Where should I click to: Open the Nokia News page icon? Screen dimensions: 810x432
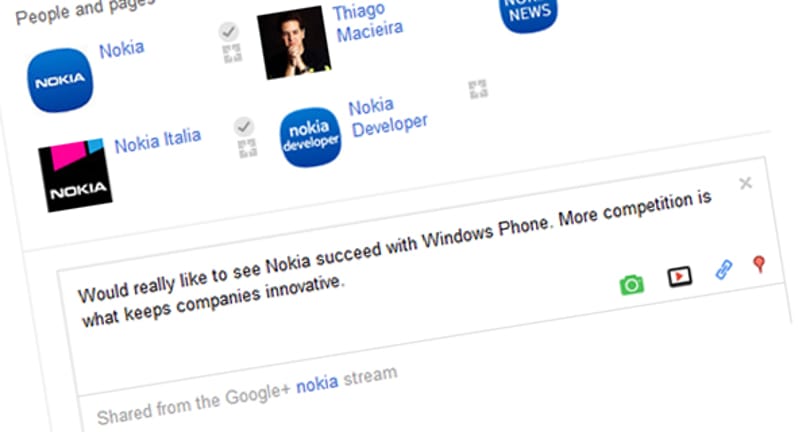pos(528,14)
